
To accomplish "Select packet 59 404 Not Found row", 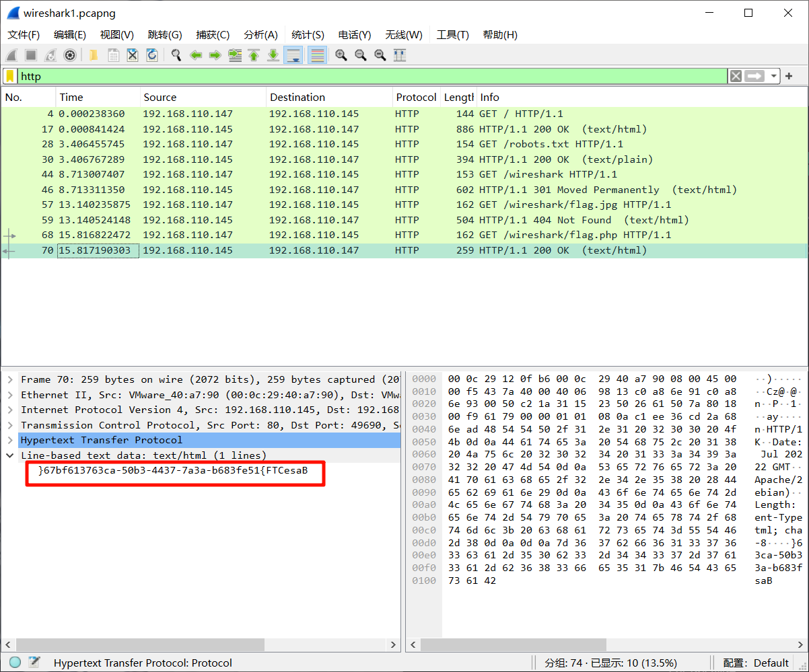I will [404, 220].
